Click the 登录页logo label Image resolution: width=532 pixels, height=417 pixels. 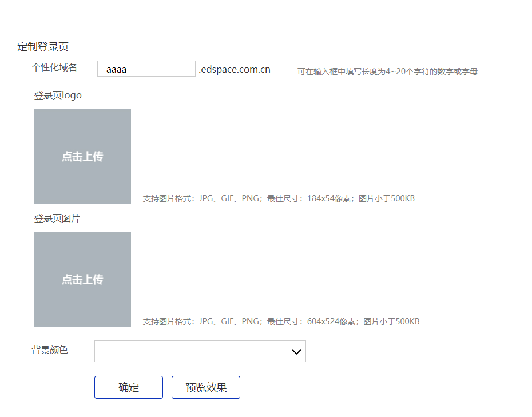click(58, 96)
